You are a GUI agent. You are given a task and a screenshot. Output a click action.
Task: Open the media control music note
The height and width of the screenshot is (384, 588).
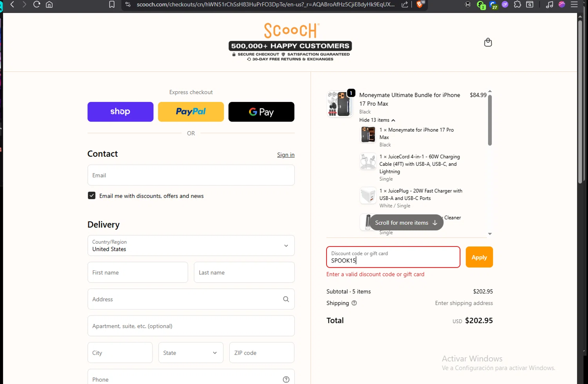[x=550, y=4]
